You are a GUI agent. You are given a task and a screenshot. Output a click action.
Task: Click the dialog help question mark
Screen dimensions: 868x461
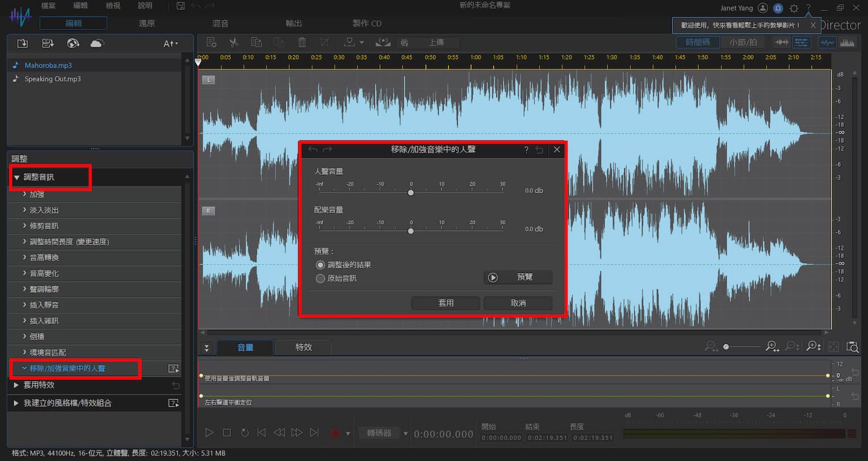[x=526, y=150]
